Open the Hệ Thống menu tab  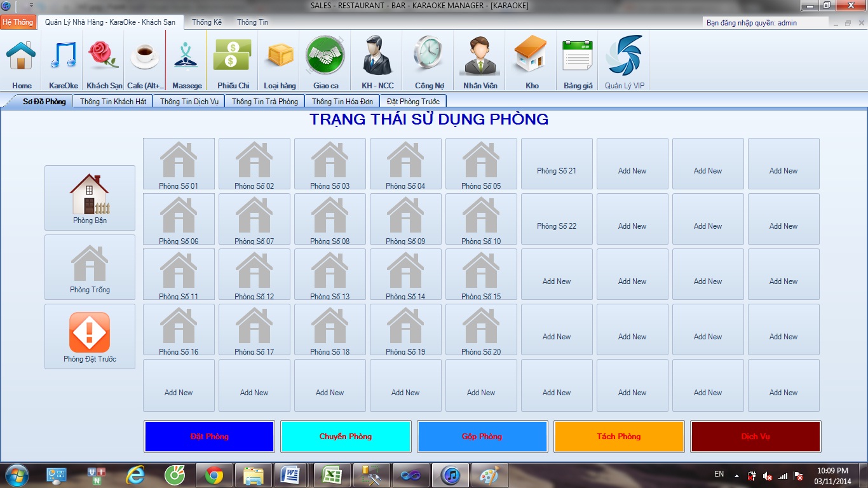point(18,22)
